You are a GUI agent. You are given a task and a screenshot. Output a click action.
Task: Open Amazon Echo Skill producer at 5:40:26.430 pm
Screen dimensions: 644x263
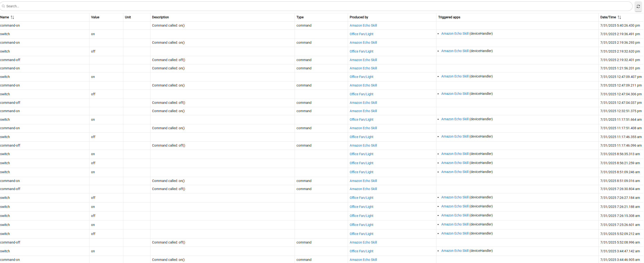pos(363,26)
